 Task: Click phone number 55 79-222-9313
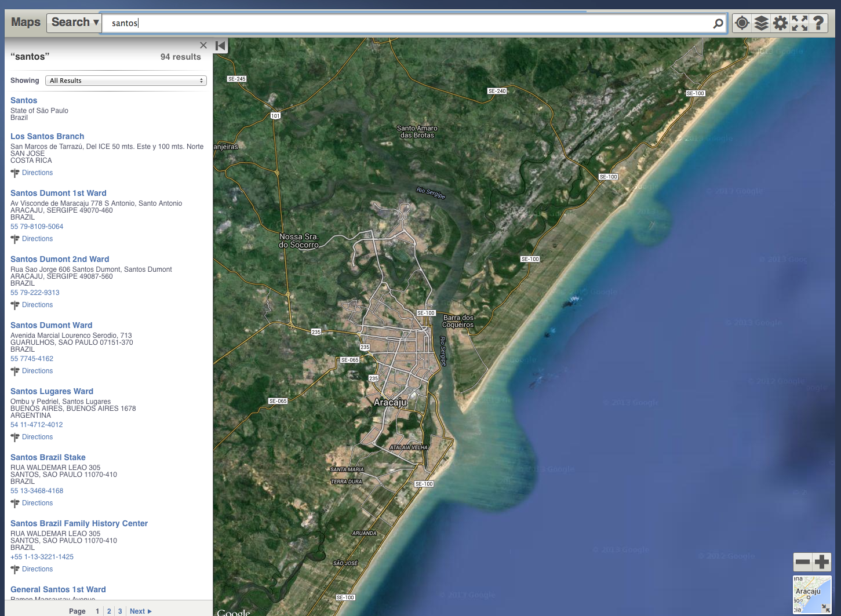35,293
